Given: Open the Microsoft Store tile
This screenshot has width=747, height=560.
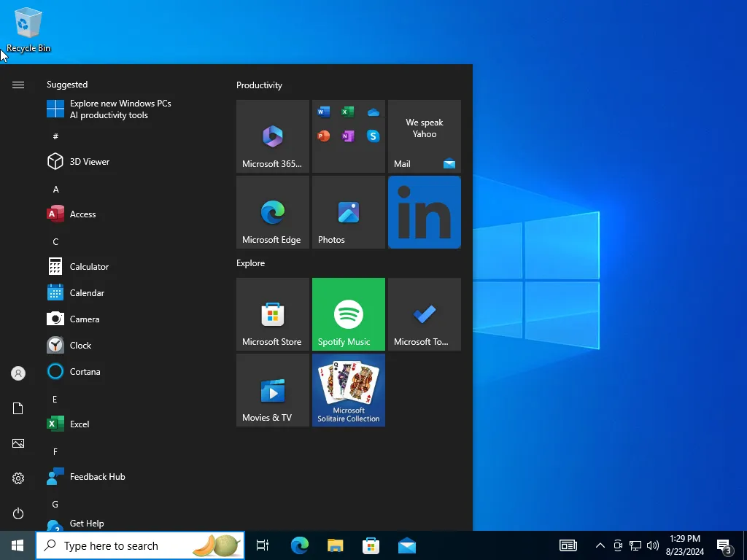Looking at the screenshot, I should pos(273,314).
